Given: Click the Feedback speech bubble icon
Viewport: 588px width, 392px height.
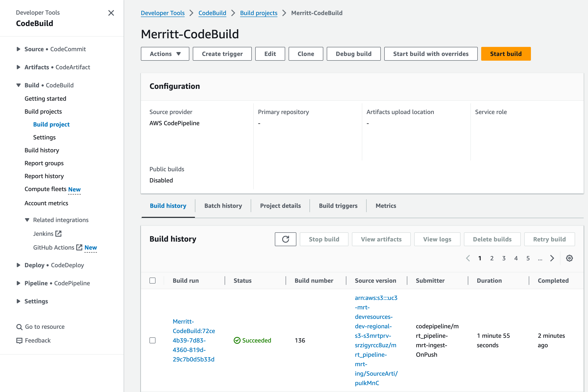Looking at the screenshot, I should tap(19, 341).
